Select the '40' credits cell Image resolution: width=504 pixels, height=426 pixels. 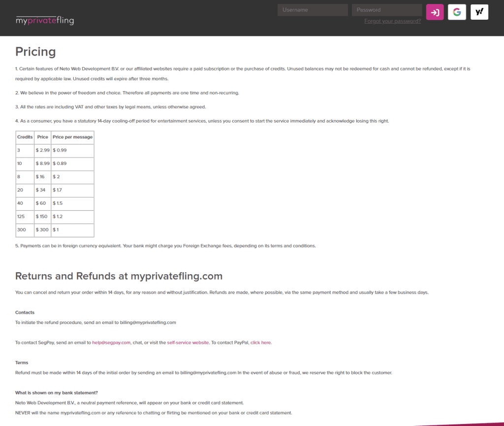pyautogui.click(x=25, y=203)
